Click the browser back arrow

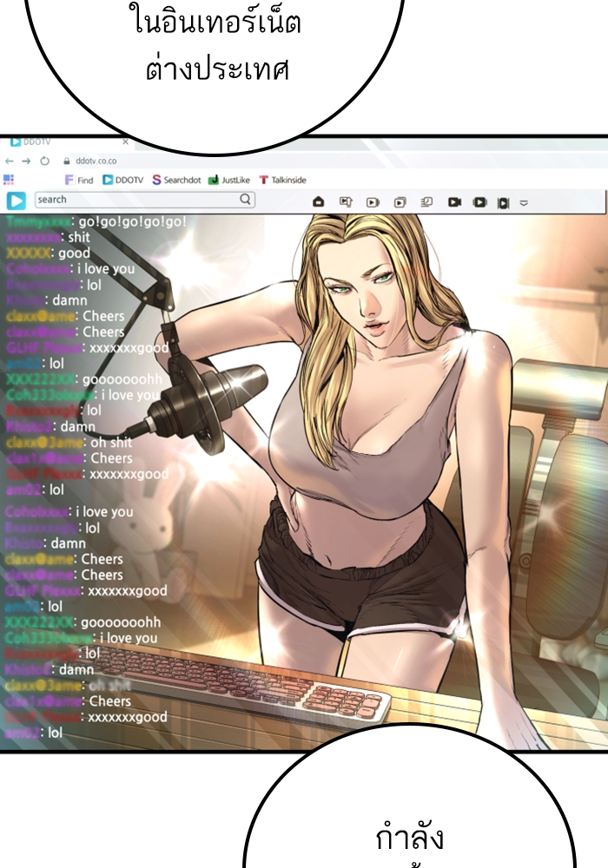[9, 161]
